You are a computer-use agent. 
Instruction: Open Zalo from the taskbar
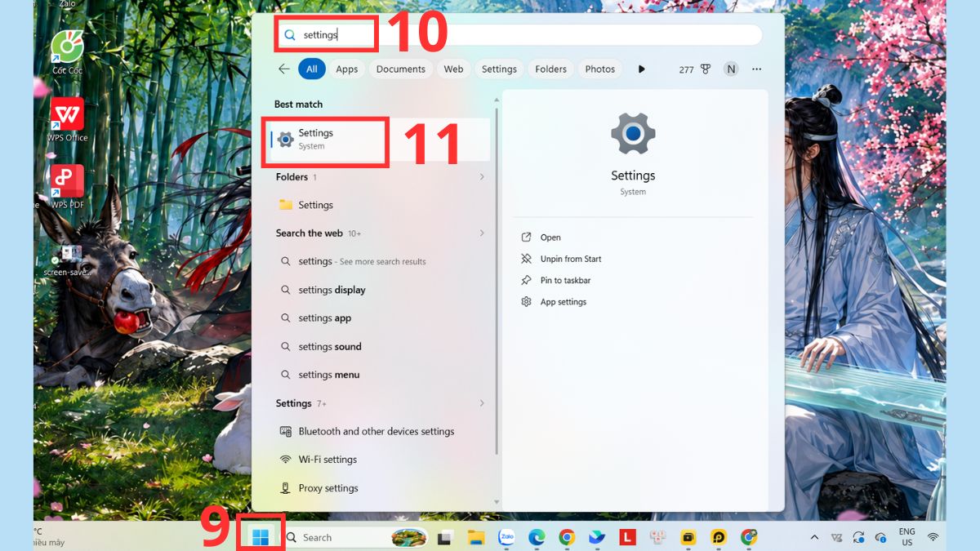(507, 537)
